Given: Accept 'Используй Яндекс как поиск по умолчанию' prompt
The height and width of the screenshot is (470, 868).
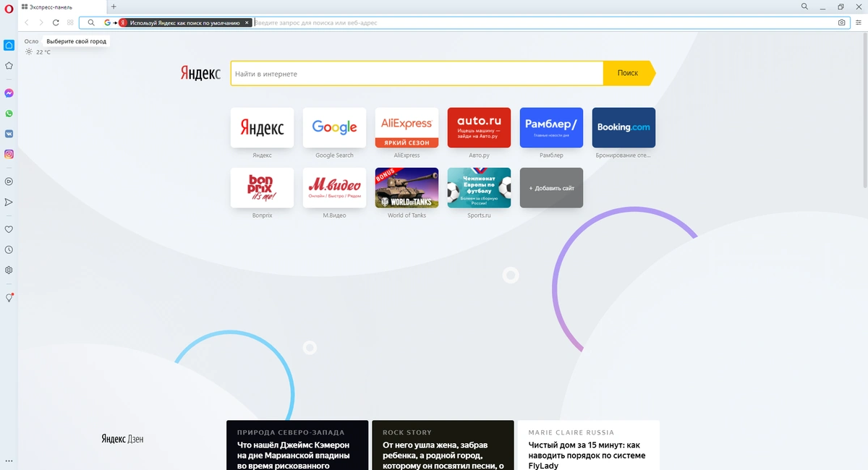Looking at the screenshot, I should [184, 23].
